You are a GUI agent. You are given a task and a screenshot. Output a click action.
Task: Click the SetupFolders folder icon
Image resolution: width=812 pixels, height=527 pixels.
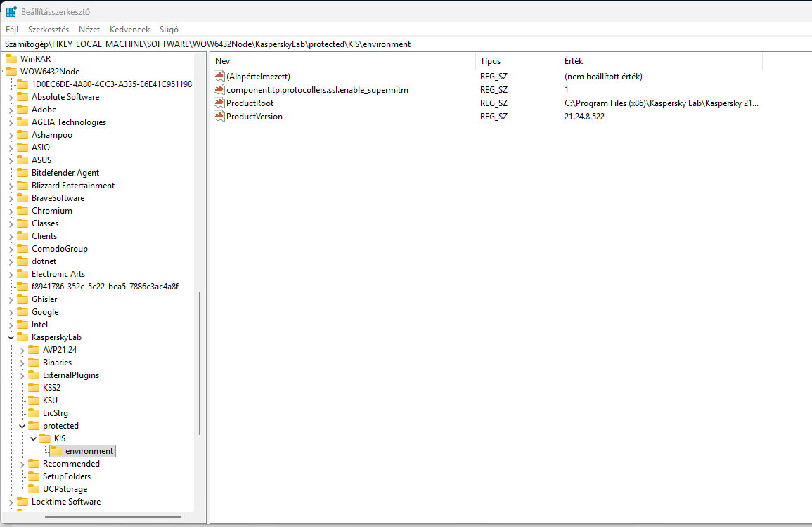click(34, 476)
